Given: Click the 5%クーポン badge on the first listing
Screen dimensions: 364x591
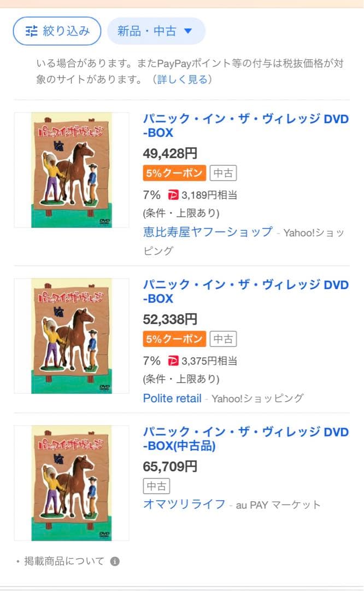Looking at the screenshot, I should point(174,172).
